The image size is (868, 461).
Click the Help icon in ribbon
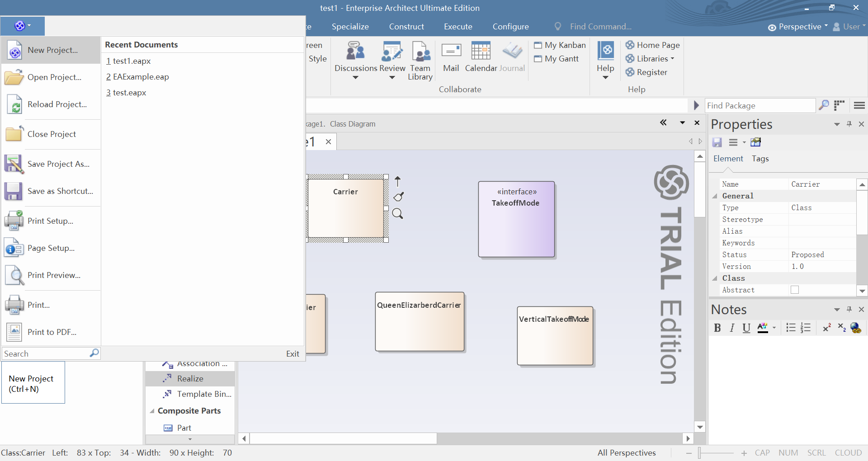point(606,60)
